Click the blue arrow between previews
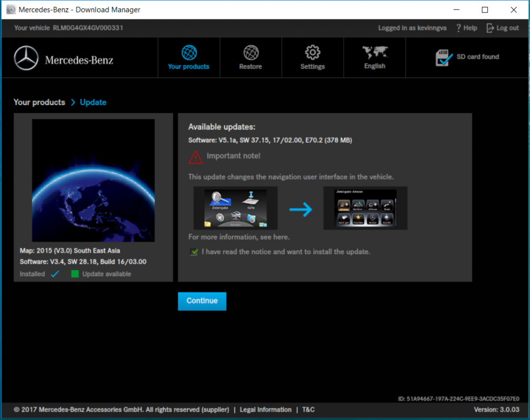Screen dimensions: 530x420 point(301,209)
